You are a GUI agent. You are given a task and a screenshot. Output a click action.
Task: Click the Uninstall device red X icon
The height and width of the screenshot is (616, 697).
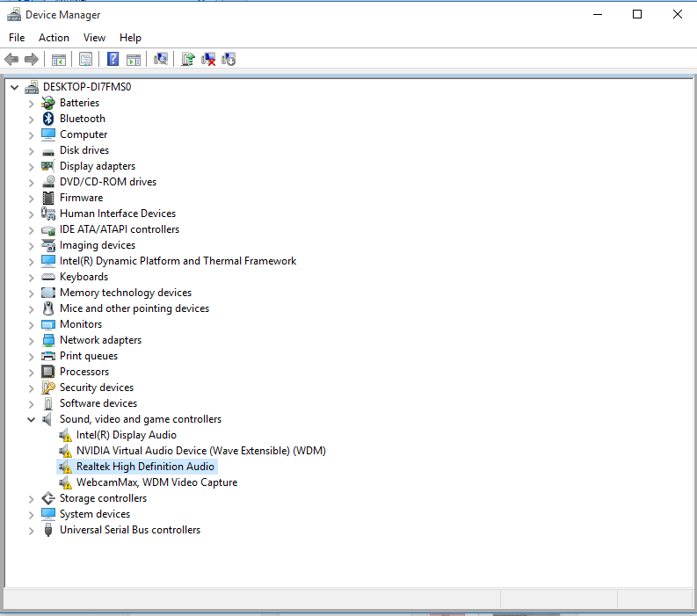click(209, 59)
